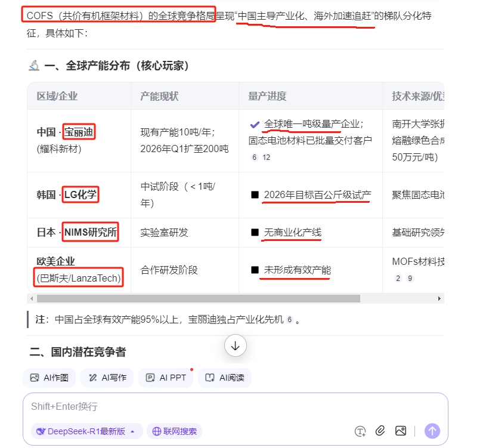The height and width of the screenshot is (448, 492).
Task: Click the scroll-to-bottom down arrow button
Action: pos(236,345)
